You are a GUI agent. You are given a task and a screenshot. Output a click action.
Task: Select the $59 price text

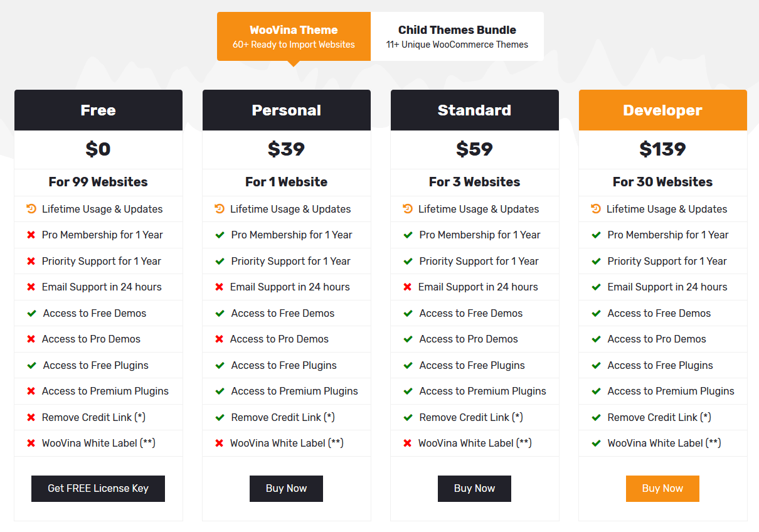pos(475,149)
